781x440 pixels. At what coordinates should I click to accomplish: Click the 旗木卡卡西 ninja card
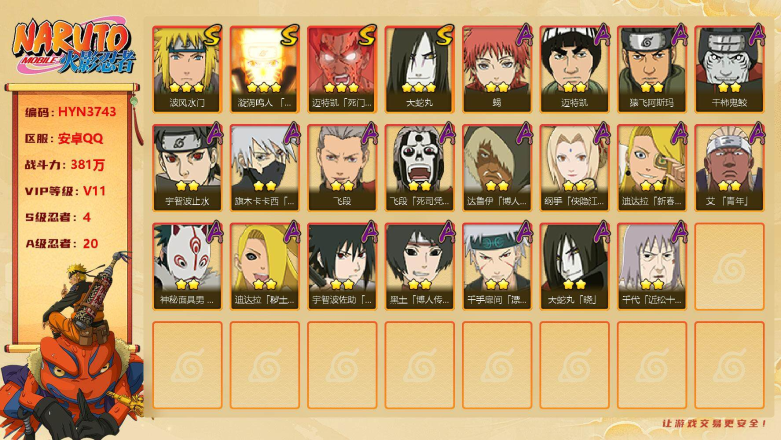(x=264, y=168)
